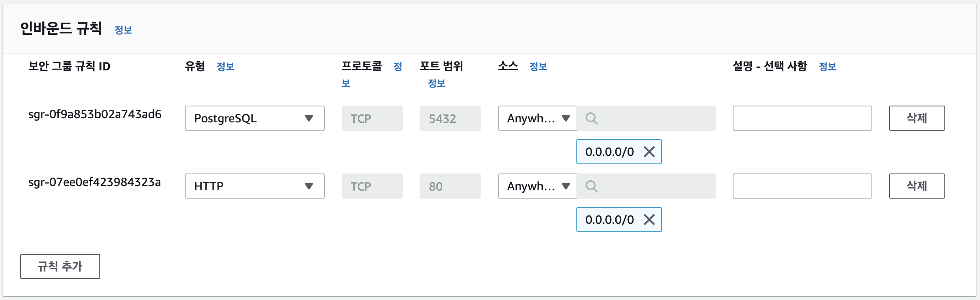Delete the PostgreSQL inbound rule with 삭제
Viewport: 980px width, 300px height.
click(x=917, y=118)
